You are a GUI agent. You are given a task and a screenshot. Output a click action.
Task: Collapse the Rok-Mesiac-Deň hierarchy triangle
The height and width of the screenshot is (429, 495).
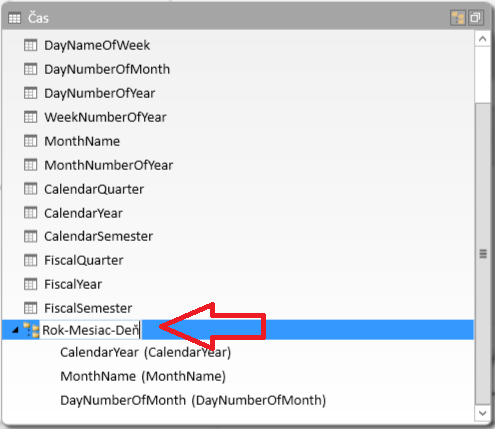click(15, 330)
